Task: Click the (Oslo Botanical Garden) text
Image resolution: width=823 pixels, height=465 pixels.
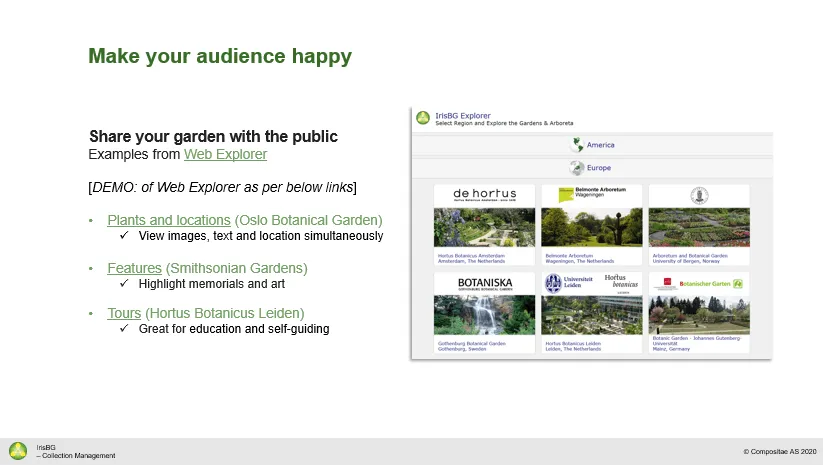Action: click(x=309, y=220)
